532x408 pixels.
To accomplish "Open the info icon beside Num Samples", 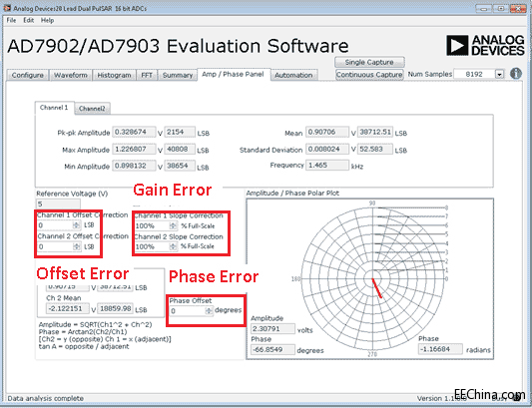I will tap(516, 73).
